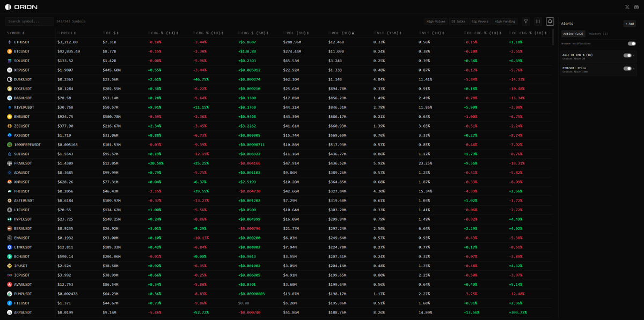Apply the High Volume preset filter
644x320 pixels.
[x=436, y=21]
